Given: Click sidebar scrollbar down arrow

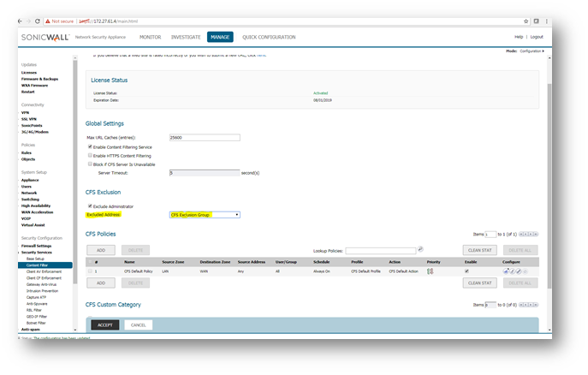Looking at the screenshot, I should tap(75, 330).
